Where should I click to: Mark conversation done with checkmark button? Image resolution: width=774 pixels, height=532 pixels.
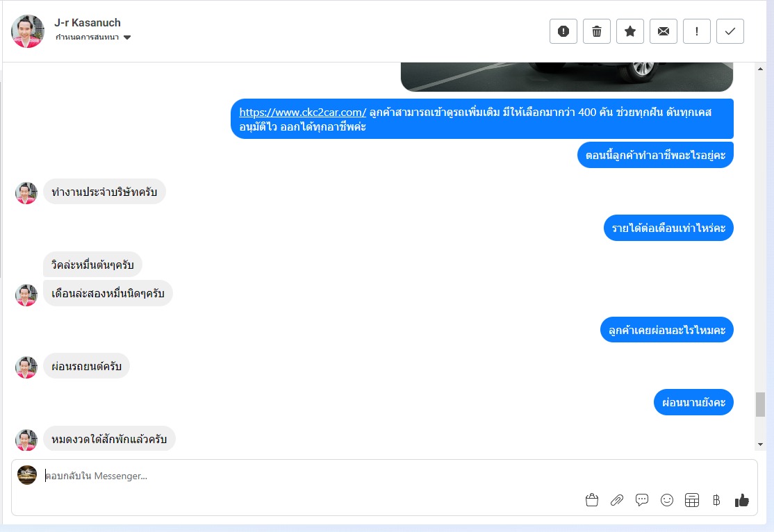730,31
